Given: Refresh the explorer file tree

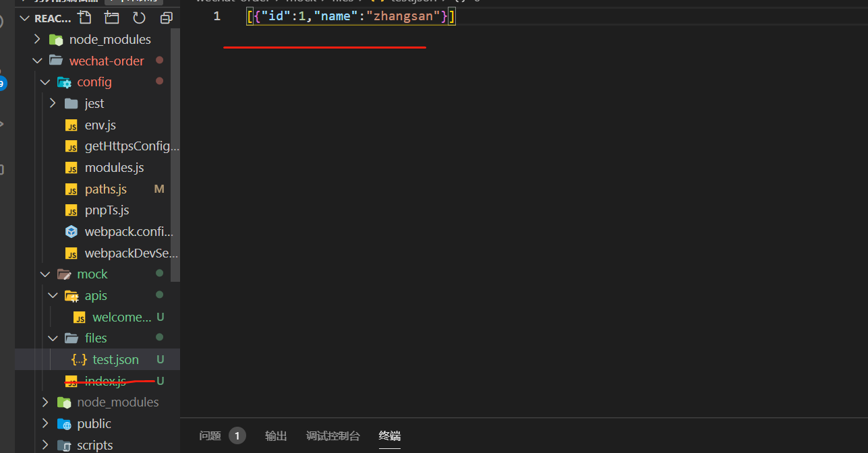Looking at the screenshot, I should click(139, 18).
